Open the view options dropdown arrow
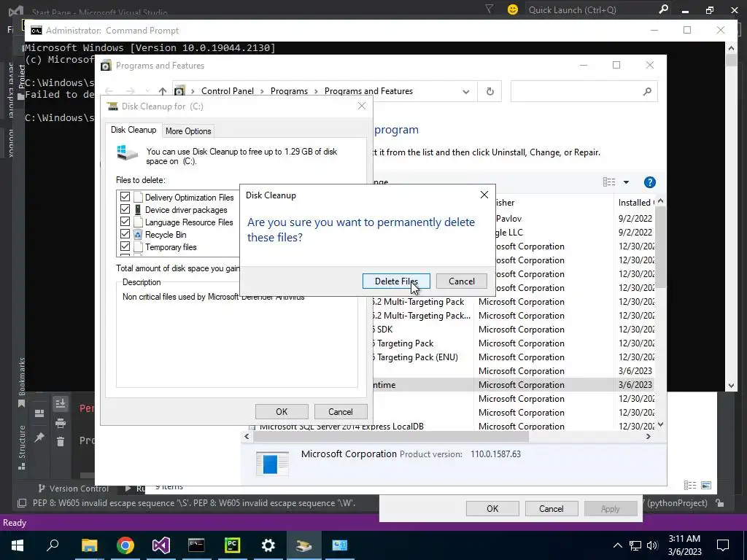The image size is (747, 560). [x=626, y=182]
